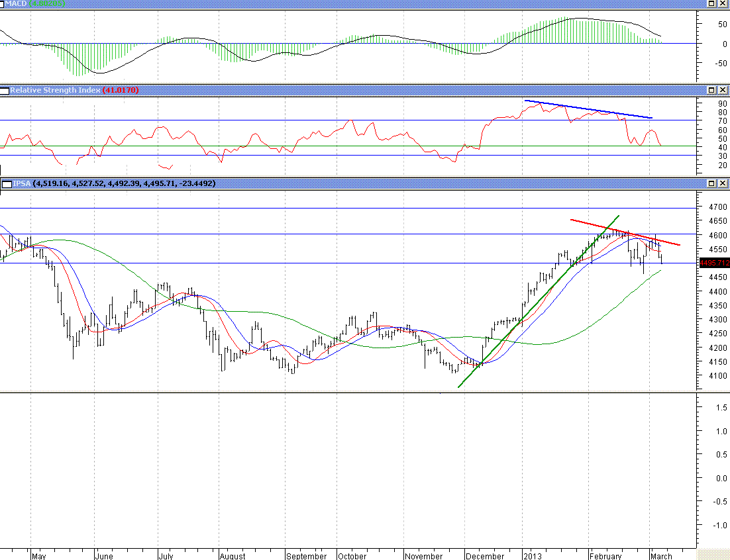Close the MACD indicator pane

point(723,4)
